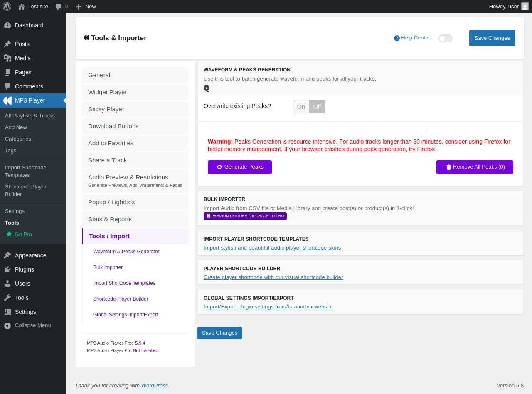The image size is (532, 394).
Task: Click the Collapse Menu arrow icon
Action: pos(7,326)
